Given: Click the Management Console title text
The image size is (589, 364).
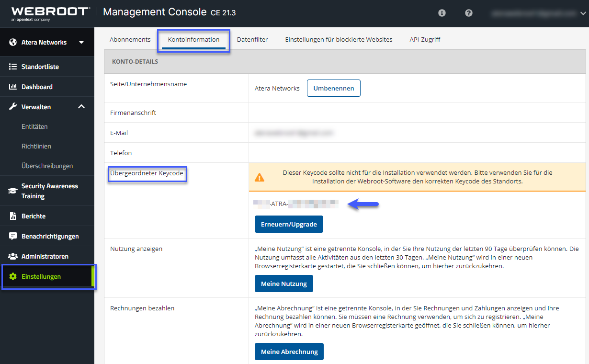Looking at the screenshot, I should pyautogui.click(x=156, y=12).
